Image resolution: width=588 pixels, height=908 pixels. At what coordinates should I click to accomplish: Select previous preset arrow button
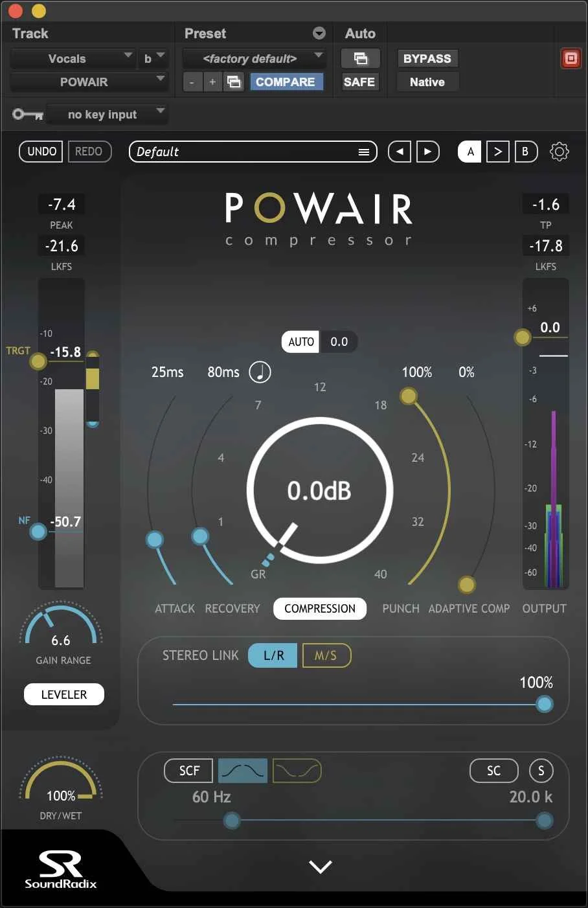[399, 152]
